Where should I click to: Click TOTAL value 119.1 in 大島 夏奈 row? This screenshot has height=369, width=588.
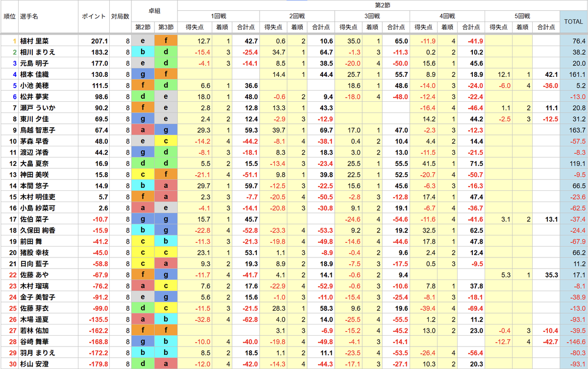579,163
